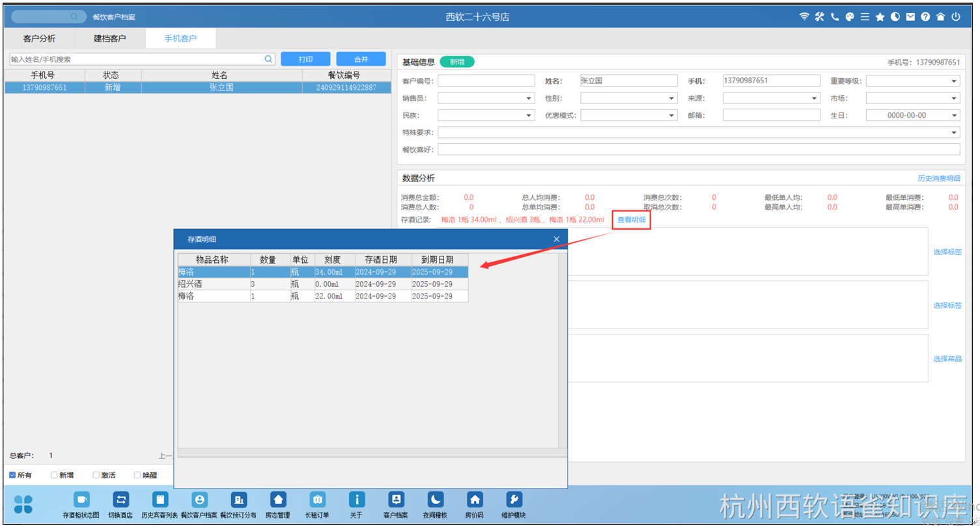The width and height of the screenshot is (980, 527).
Task: Open 存酒柜状态图 icon in bottom bar
Action: tap(81, 499)
